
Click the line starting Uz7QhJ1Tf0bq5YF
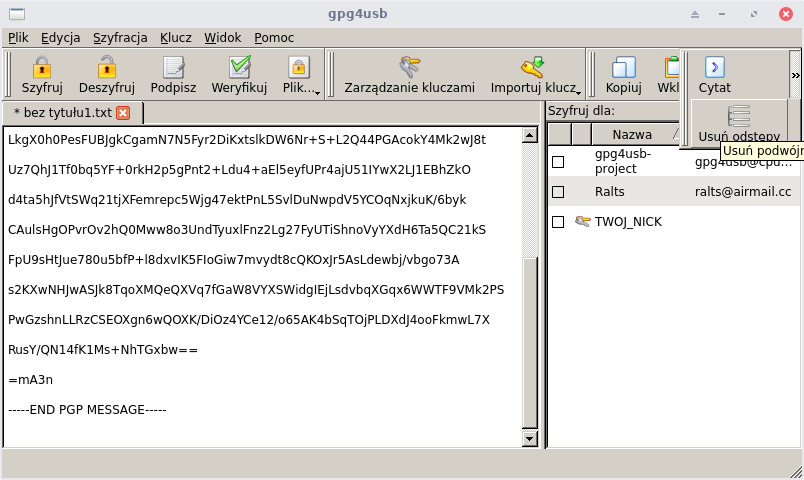click(239, 170)
